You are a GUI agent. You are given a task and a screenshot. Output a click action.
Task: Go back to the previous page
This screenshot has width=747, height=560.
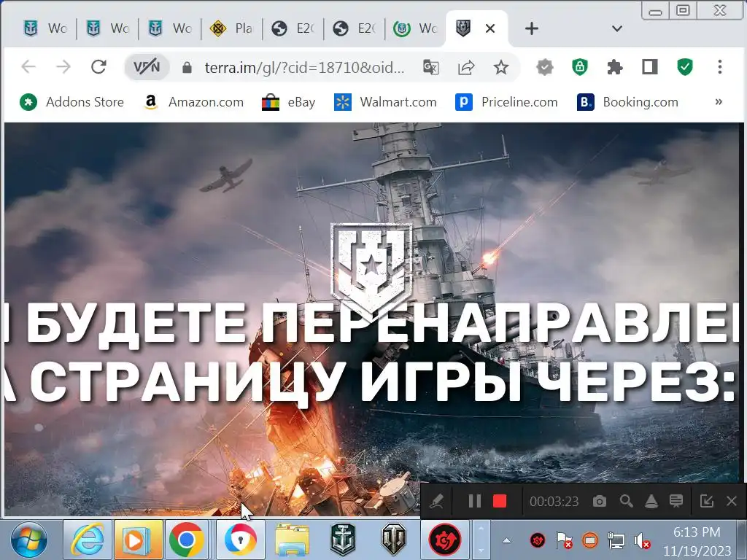[28, 66]
